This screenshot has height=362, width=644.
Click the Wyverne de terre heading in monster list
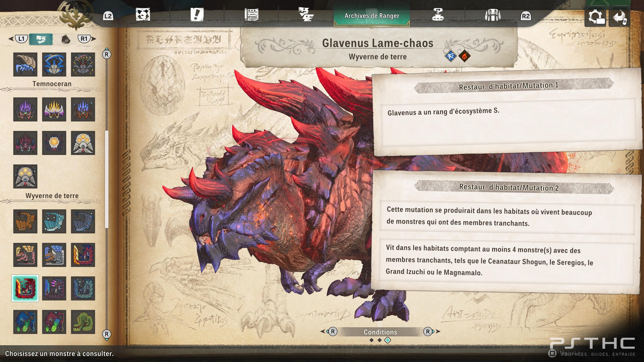(52, 196)
